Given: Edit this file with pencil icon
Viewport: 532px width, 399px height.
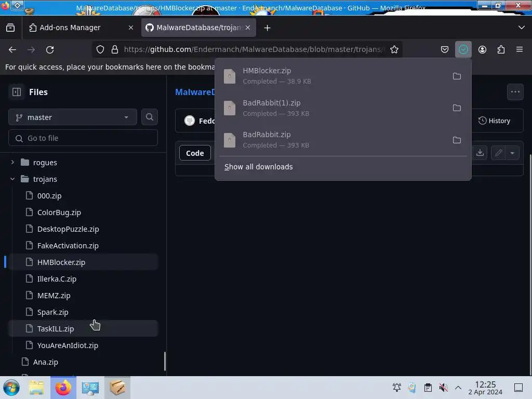Looking at the screenshot, I should [x=498, y=153].
